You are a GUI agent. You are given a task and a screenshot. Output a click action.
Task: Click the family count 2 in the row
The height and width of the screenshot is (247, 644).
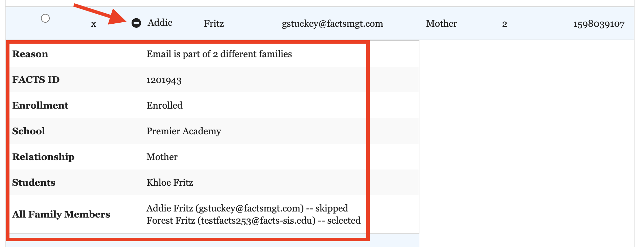coord(504,24)
